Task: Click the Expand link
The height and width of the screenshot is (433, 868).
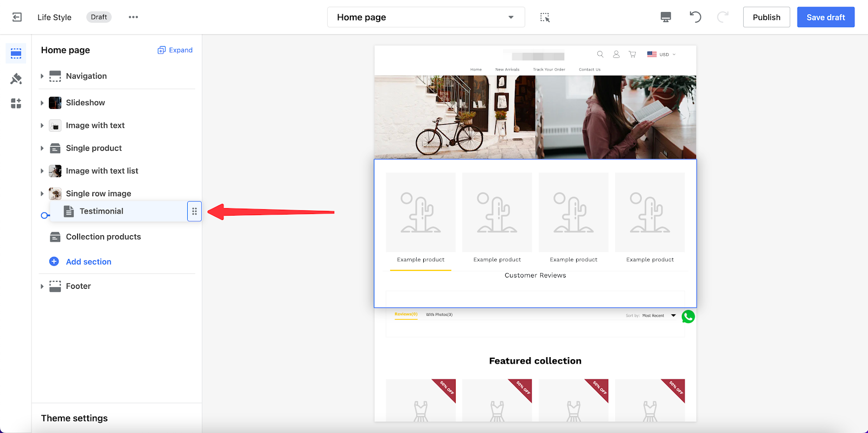Action: tap(181, 50)
